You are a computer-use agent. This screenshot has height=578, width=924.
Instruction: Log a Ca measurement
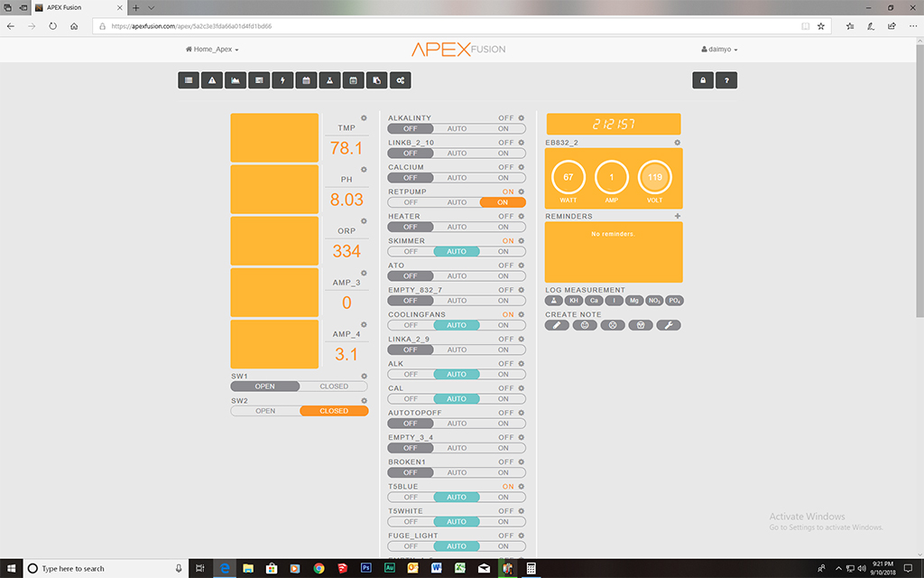[594, 301]
